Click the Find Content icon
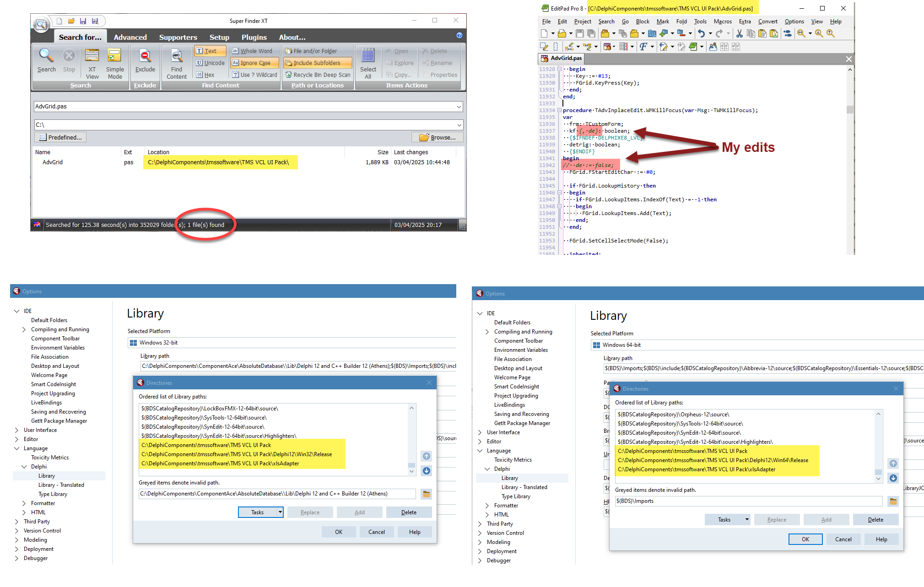 coord(177,64)
